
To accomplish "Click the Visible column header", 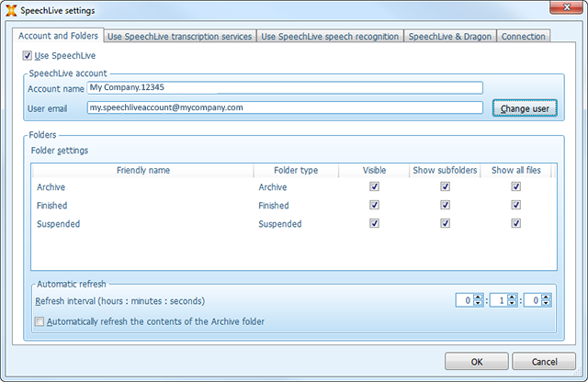I will tap(374, 170).
